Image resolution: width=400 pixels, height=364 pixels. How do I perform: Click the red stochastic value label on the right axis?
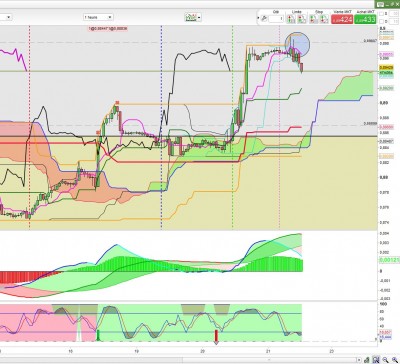pos(385,333)
